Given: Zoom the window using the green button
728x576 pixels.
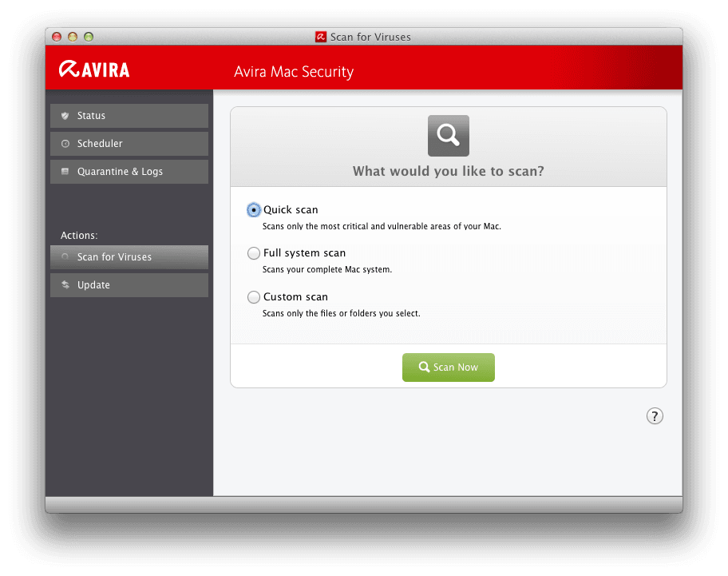Looking at the screenshot, I should tap(89, 37).
